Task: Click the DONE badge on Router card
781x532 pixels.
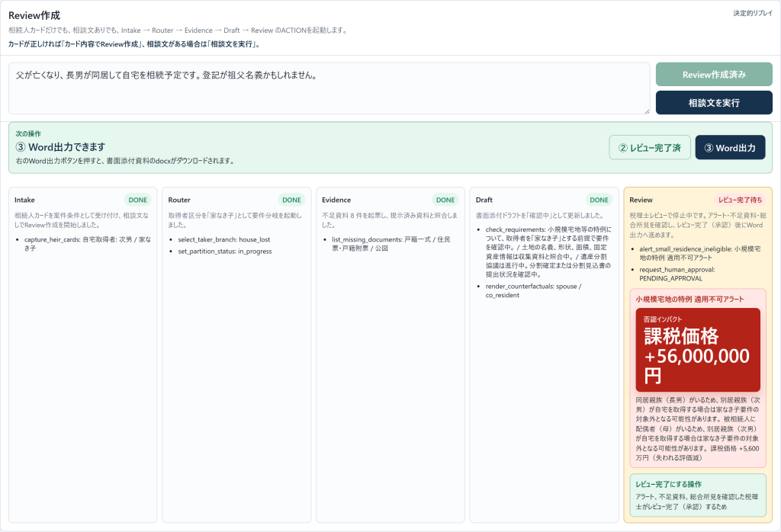Action: coord(291,200)
